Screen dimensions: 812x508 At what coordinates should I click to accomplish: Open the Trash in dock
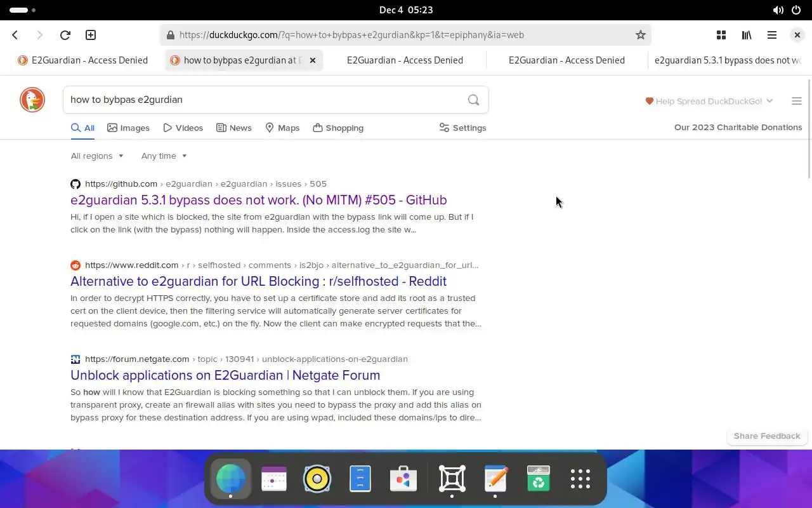click(x=539, y=479)
